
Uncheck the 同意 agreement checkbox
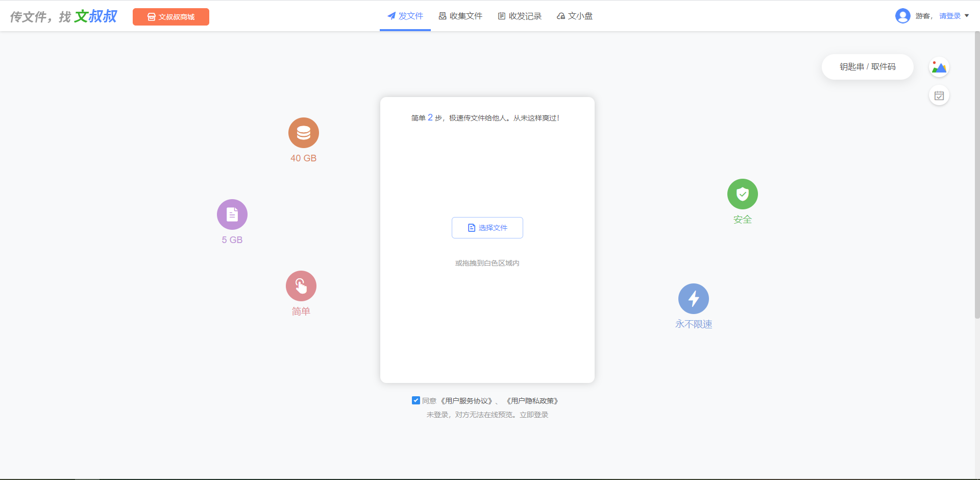(416, 400)
